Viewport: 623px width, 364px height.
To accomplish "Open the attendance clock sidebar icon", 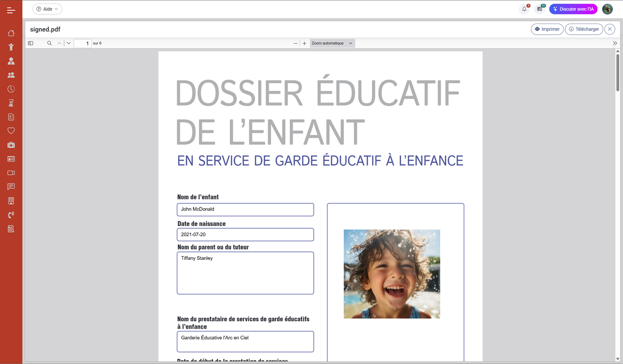I will (11, 89).
